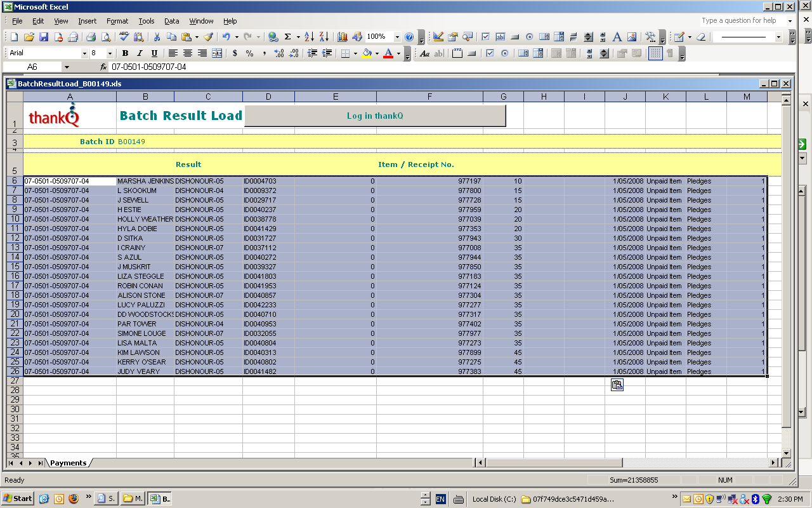The height and width of the screenshot is (508, 812).
Task: Open Microsoft Excel Help question icon
Action: [x=409, y=37]
